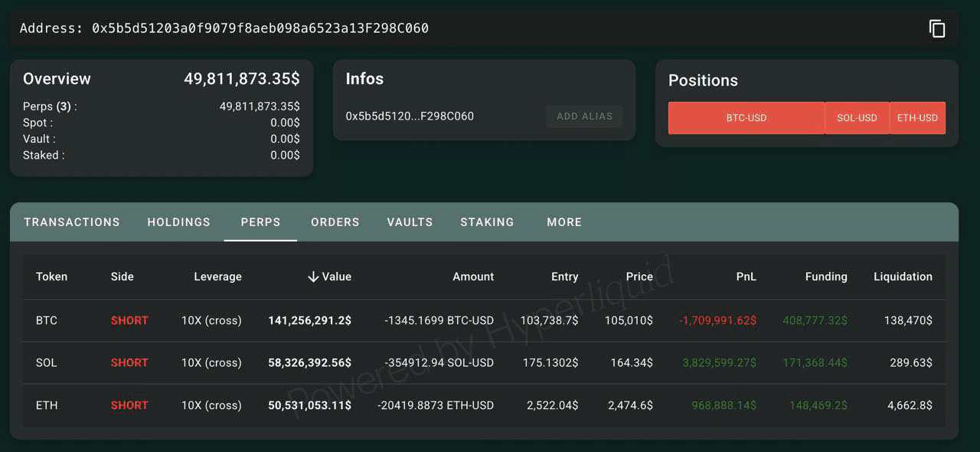Sort by the Value column arrow
The height and width of the screenshot is (452, 980).
(x=313, y=277)
